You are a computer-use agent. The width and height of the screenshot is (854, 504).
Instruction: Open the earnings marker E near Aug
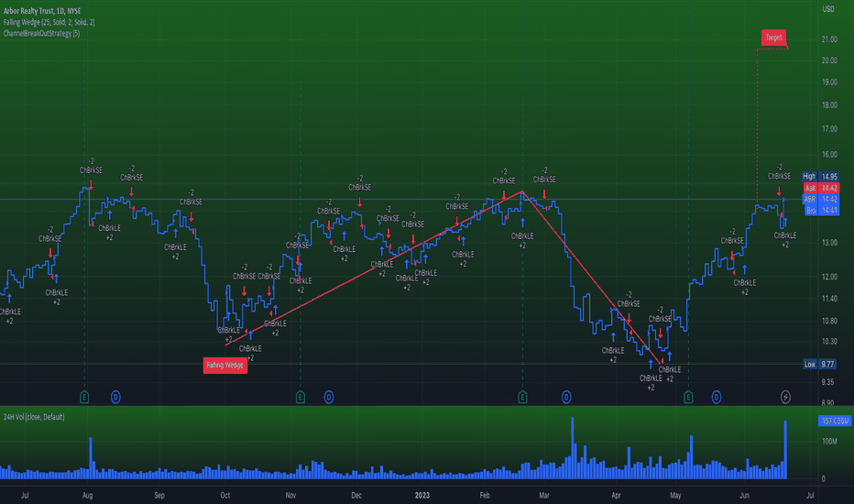click(x=84, y=397)
